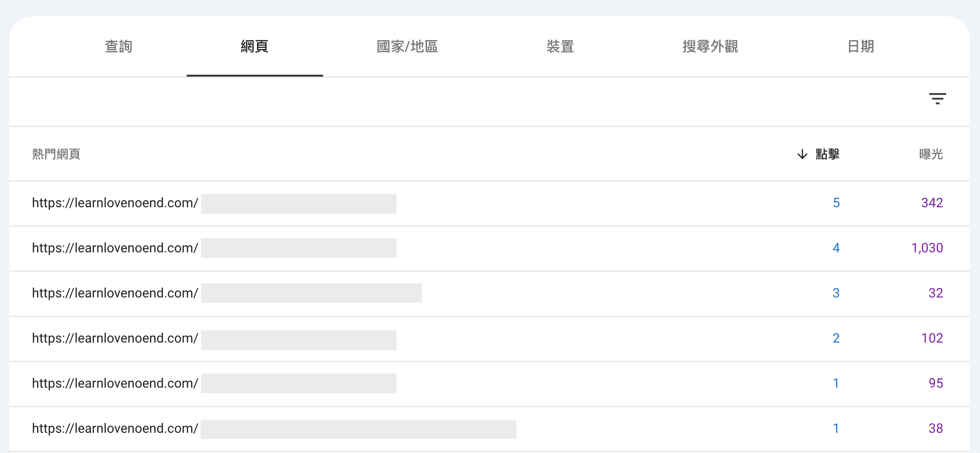Click the click count value 5
980x453 pixels.
pyautogui.click(x=836, y=203)
